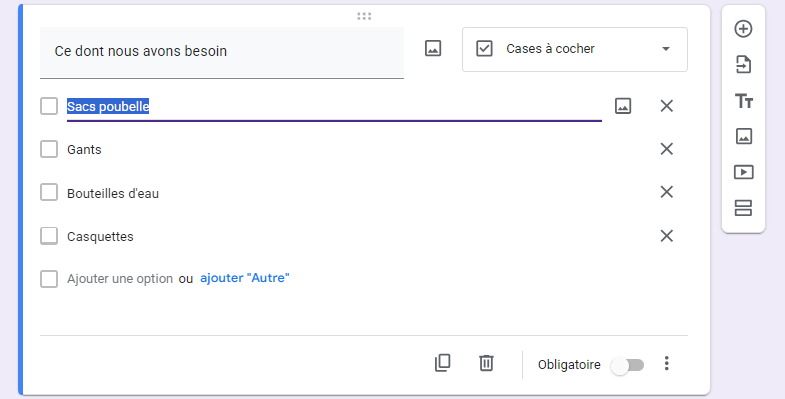The width and height of the screenshot is (785, 399).
Task: Add a new question with plus icon
Action: pos(743,29)
